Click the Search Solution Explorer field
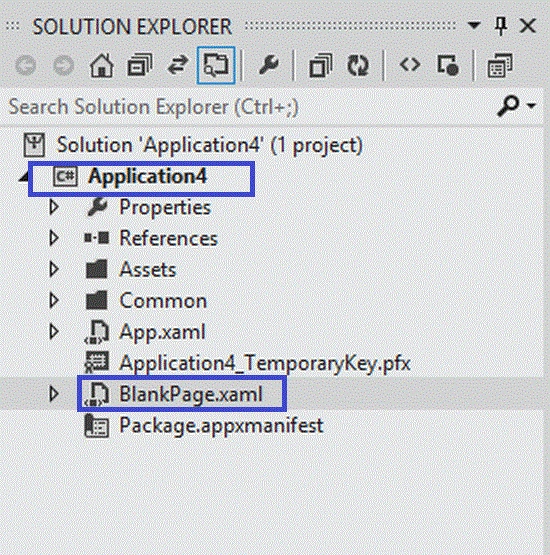This screenshot has height=555, width=550. click(x=248, y=107)
